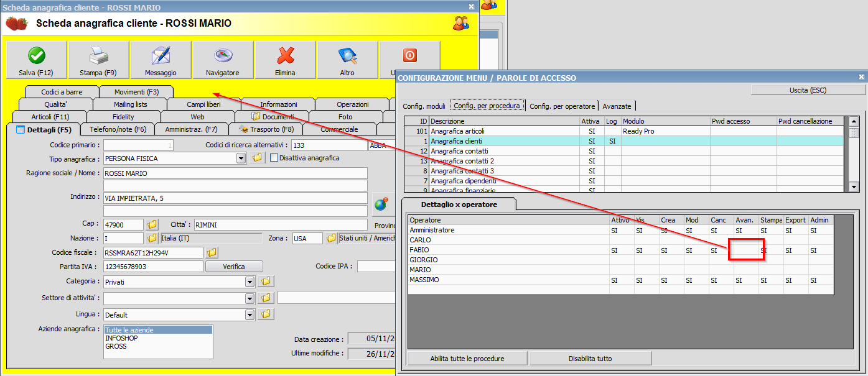The height and width of the screenshot is (376, 868).
Task: Click the Uscita (ESC) button
Action: (808, 90)
